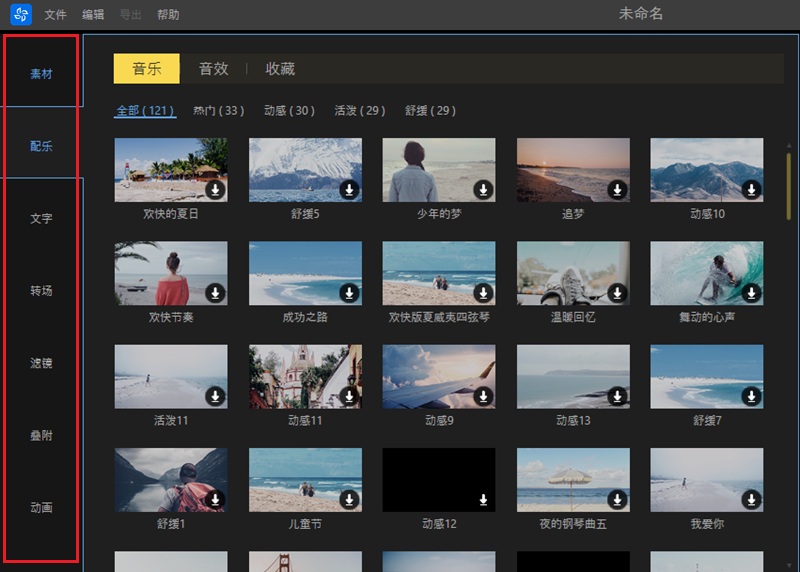Screen dimensions: 800x572
Task: Download the 欢快版夏威夷四弦琴 track
Action: coord(483,293)
